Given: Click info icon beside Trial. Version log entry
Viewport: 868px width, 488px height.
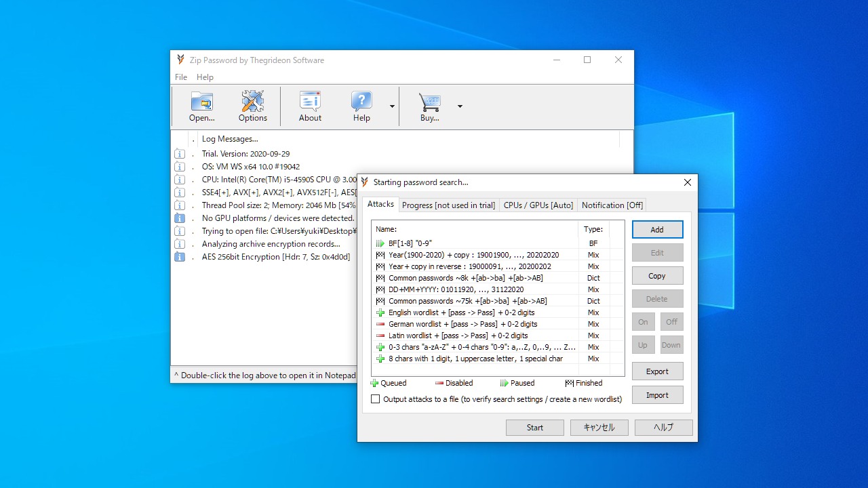Looking at the screenshot, I should [179, 154].
